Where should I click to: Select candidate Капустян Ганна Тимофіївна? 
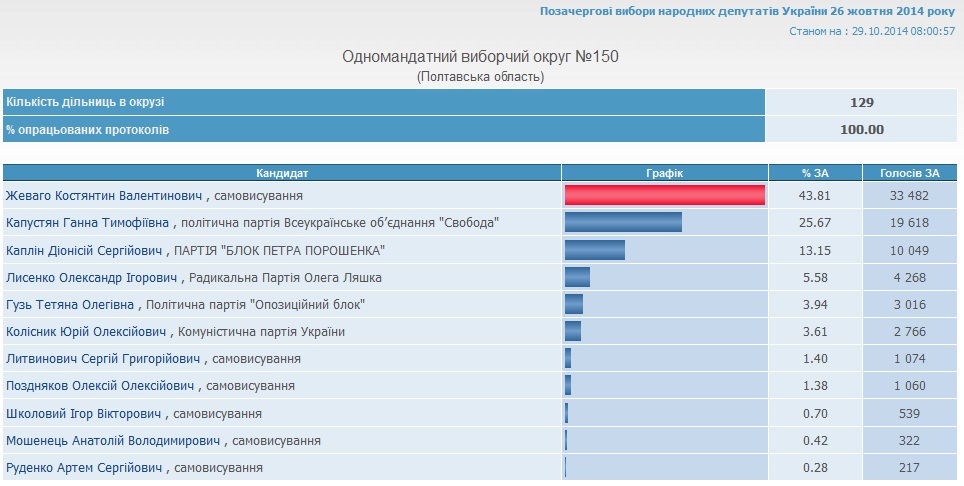tap(89, 223)
